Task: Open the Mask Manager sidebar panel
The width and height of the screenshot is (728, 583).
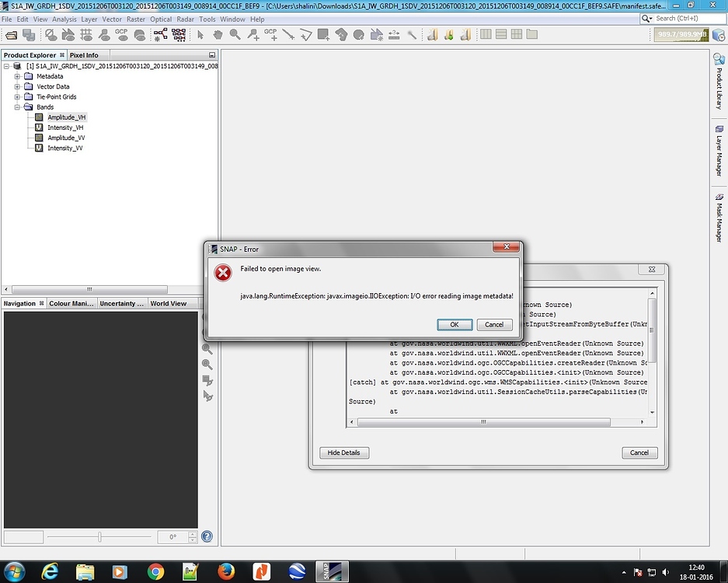Action: pyautogui.click(x=719, y=218)
